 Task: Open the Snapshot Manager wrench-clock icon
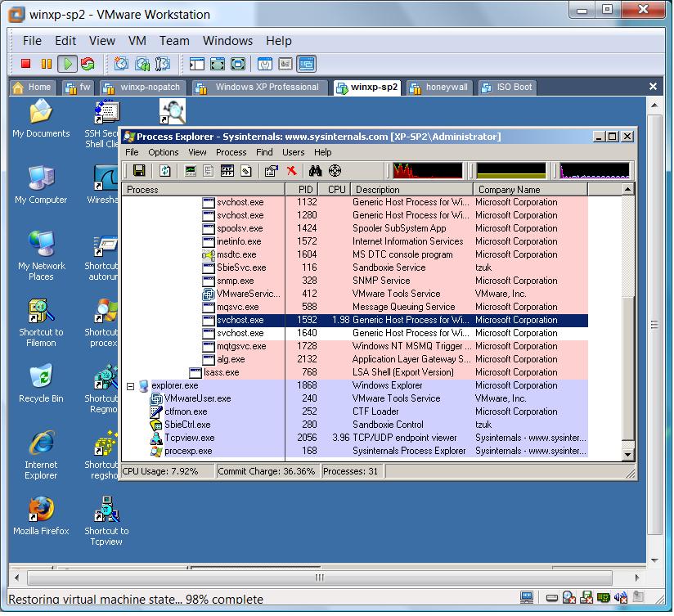[163, 64]
